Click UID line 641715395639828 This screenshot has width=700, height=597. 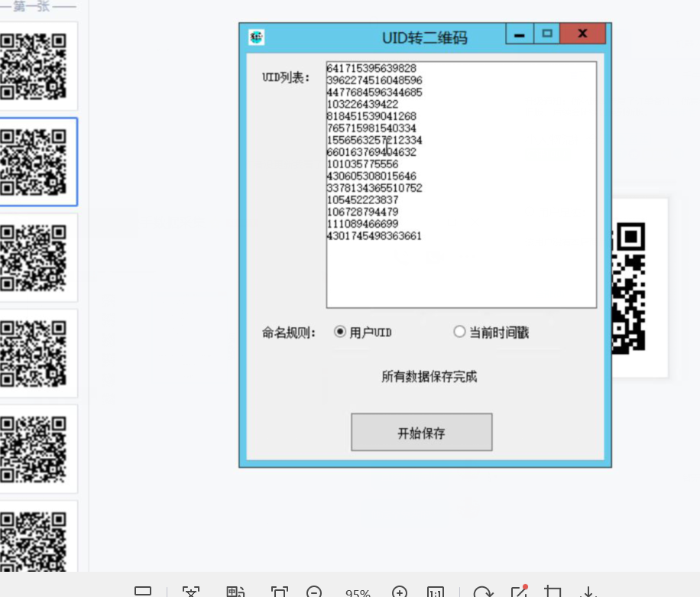coord(371,68)
